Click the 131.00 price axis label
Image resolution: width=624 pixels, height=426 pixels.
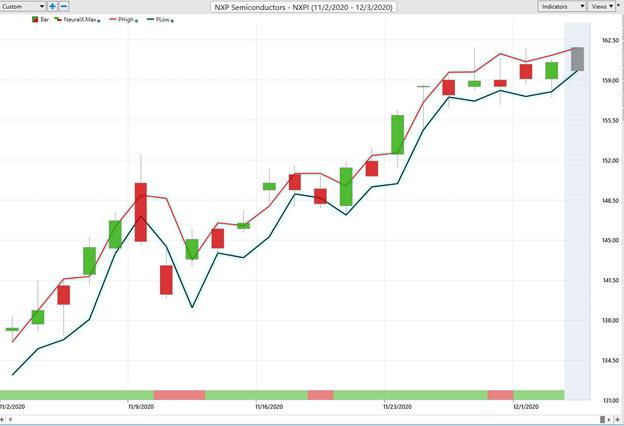(610, 401)
